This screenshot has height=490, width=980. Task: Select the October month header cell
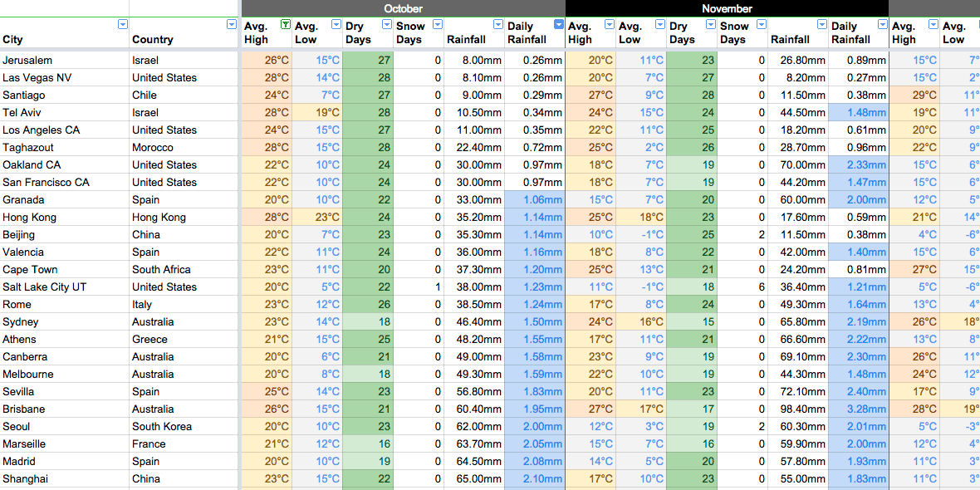(403, 8)
